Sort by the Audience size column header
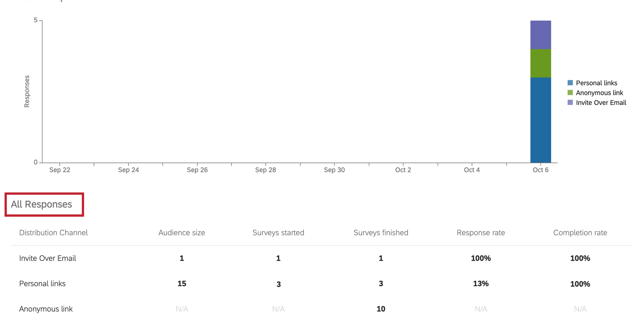This screenshot has width=644, height=322. pos(182,233)
